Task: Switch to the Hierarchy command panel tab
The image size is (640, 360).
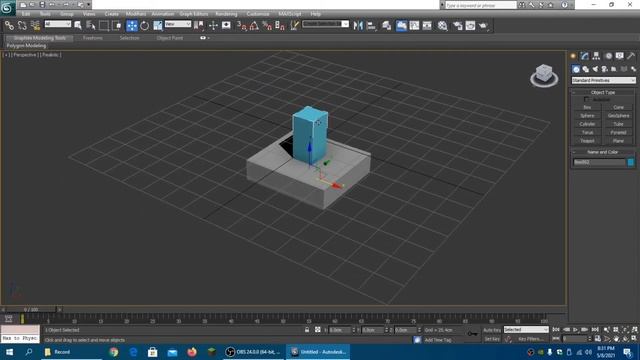Action: tap(596, 56)
